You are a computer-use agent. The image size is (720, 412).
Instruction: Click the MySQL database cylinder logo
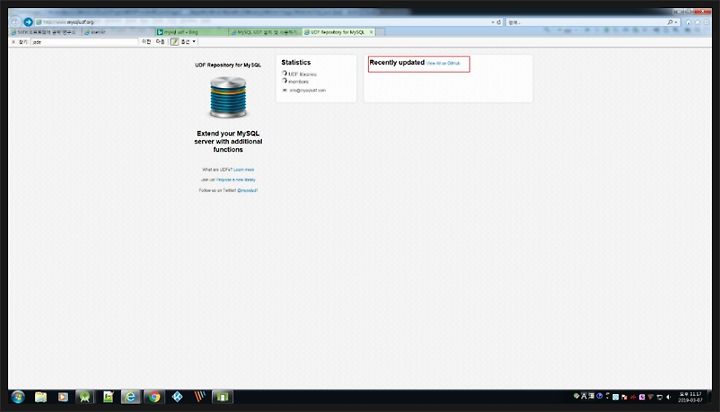pos(228,97)
